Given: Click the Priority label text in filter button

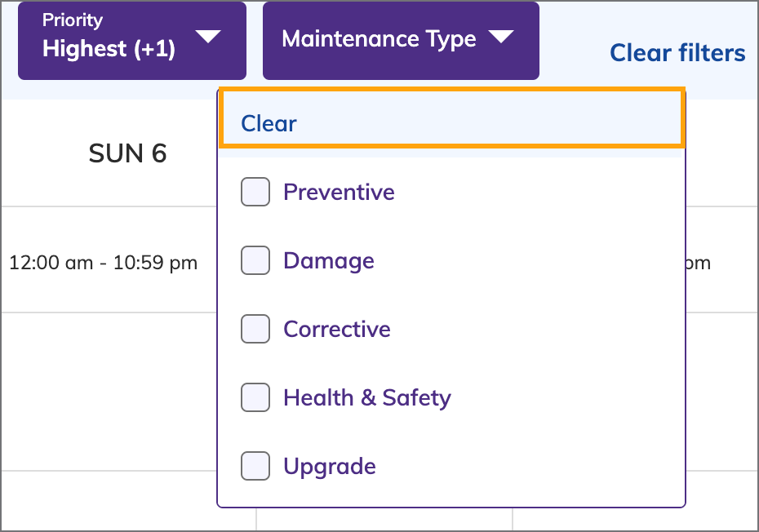Looking at the screenshot, I should [73, 20].
